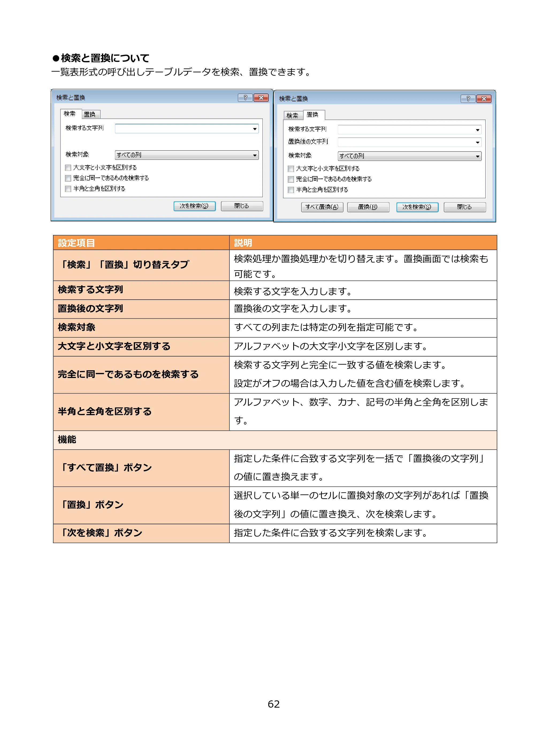Viewport: 535px width, 756px height.
Task: Click help icon in right replace dialog
Action: [x=468, y=98]
